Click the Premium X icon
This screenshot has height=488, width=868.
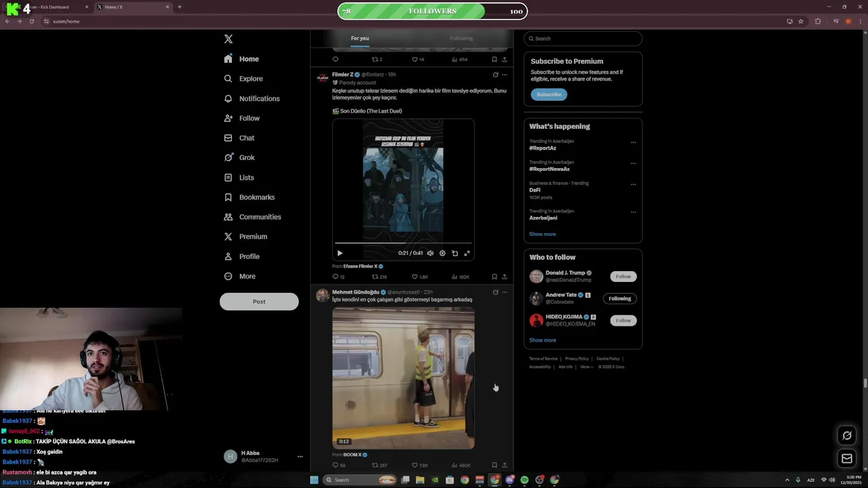coord(228,237)
